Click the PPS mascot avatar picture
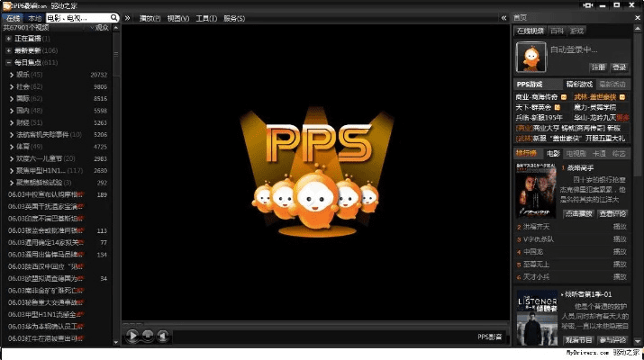 click(x=531, y=57)
